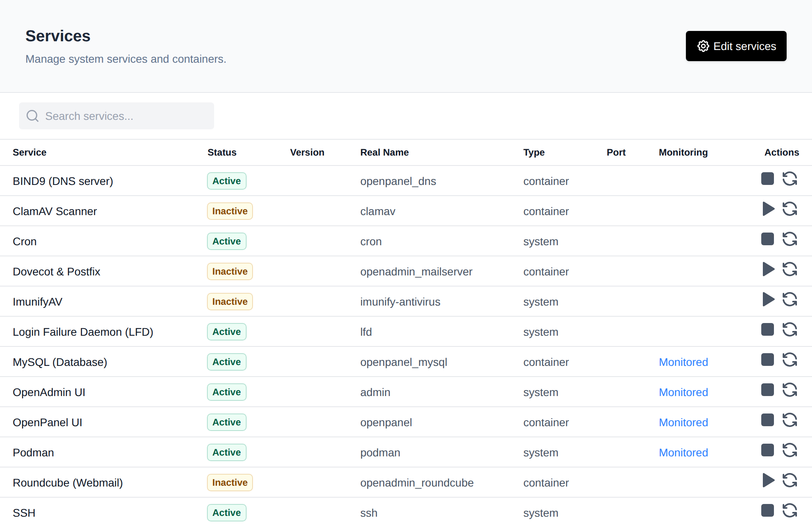Open the Monitored link for MySQL (Database)
The width and height of the screenshot is (812, 527).
[683, 362]
